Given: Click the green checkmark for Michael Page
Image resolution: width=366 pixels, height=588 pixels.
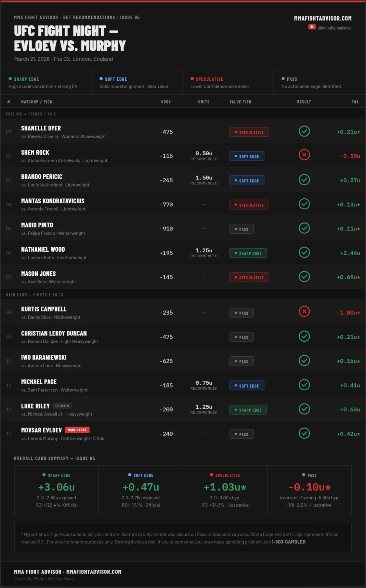Looking at the screenshot, I should 304,385.
